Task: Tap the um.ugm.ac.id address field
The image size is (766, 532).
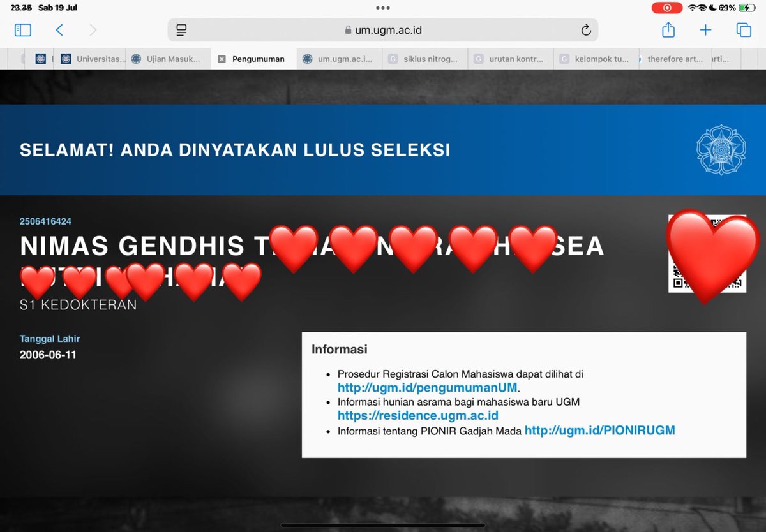Action: (383, 30)
